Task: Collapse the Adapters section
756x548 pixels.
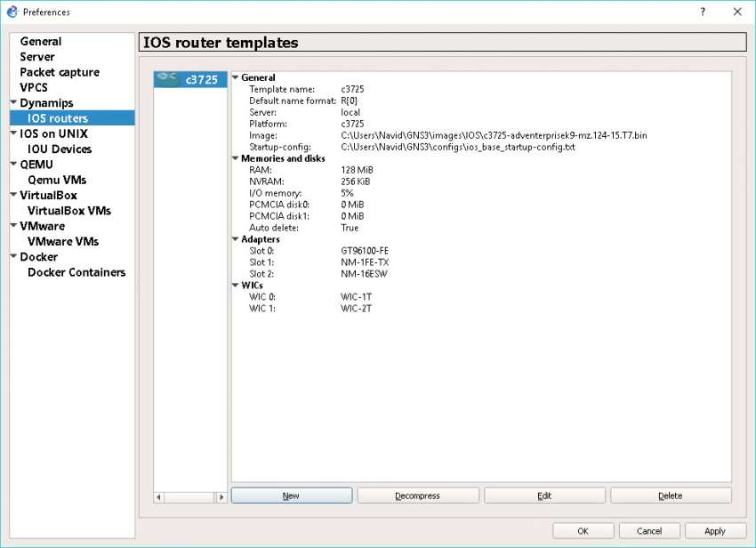Action: (235, 239)
